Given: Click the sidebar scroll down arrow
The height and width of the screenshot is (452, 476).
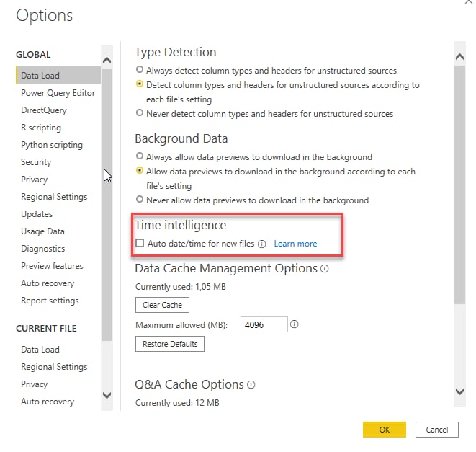Looking at the screenshot, I should coord(107,395).
